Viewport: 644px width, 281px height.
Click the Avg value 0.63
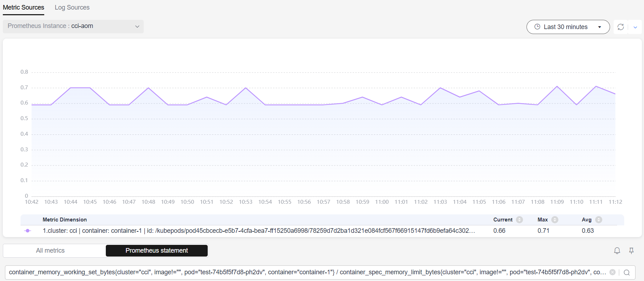pyautogui.click(x=588, y=231)
